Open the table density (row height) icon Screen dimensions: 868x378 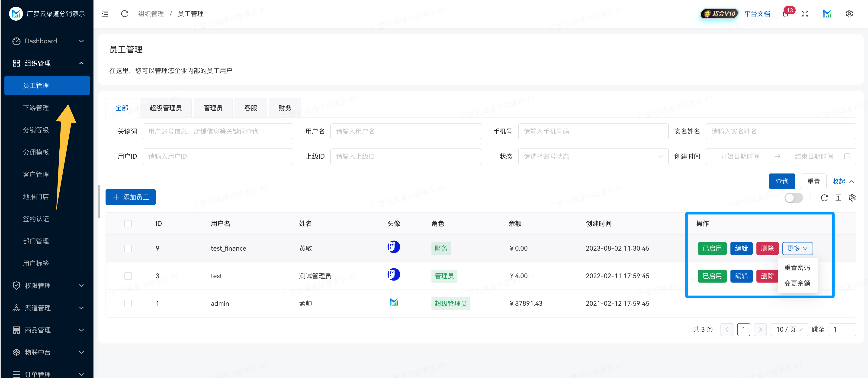point(838,198)
